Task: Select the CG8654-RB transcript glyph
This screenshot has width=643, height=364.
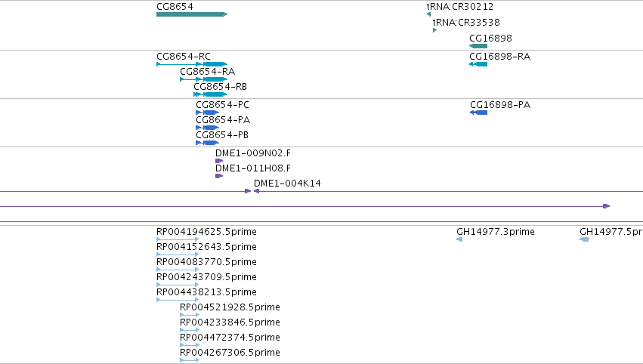Action: pos(210,94)
